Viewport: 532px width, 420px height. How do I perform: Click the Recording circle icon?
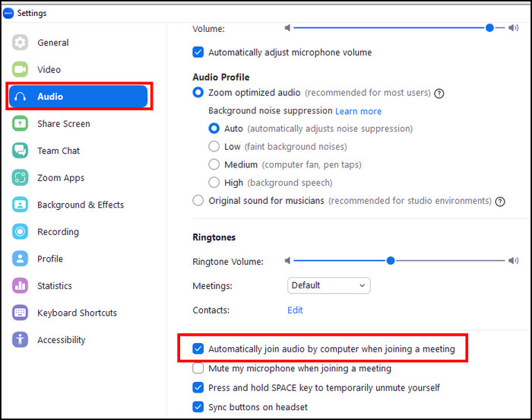pyautogui.click(x=20, y=232)
